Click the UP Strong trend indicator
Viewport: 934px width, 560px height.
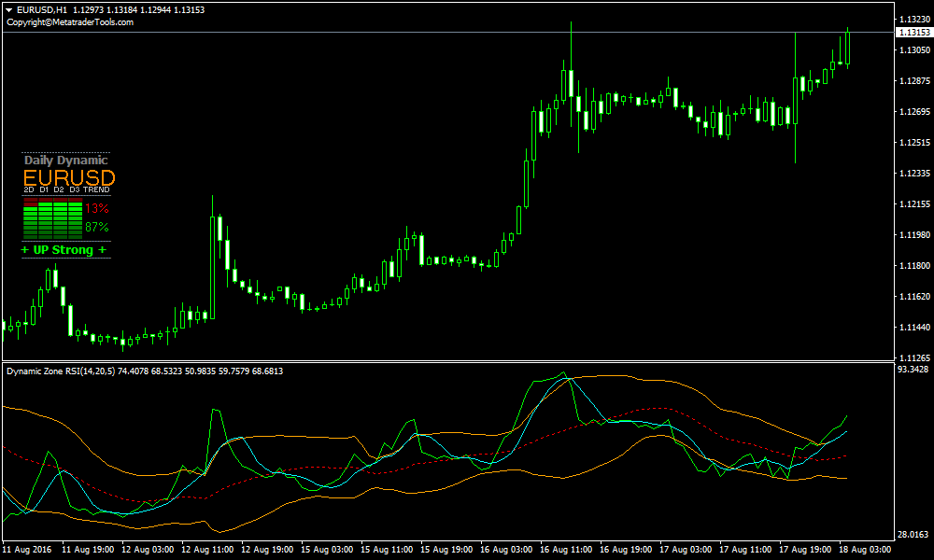pos(64,250)
